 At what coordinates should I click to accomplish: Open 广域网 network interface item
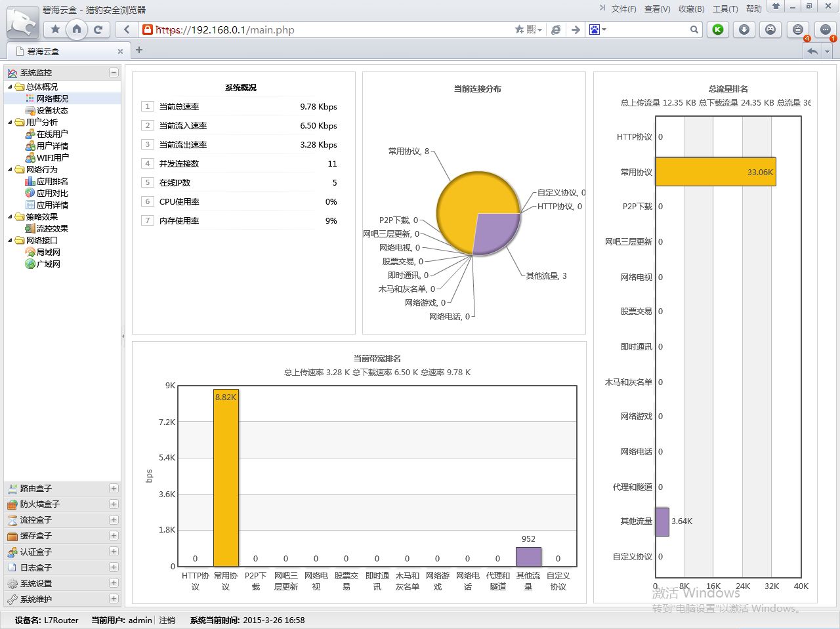48,264
